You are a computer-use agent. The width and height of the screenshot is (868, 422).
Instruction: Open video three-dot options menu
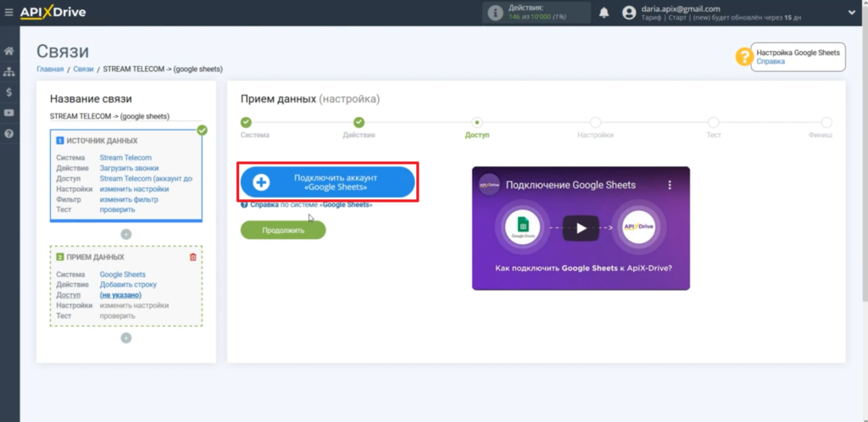click(x=669, y=184)
